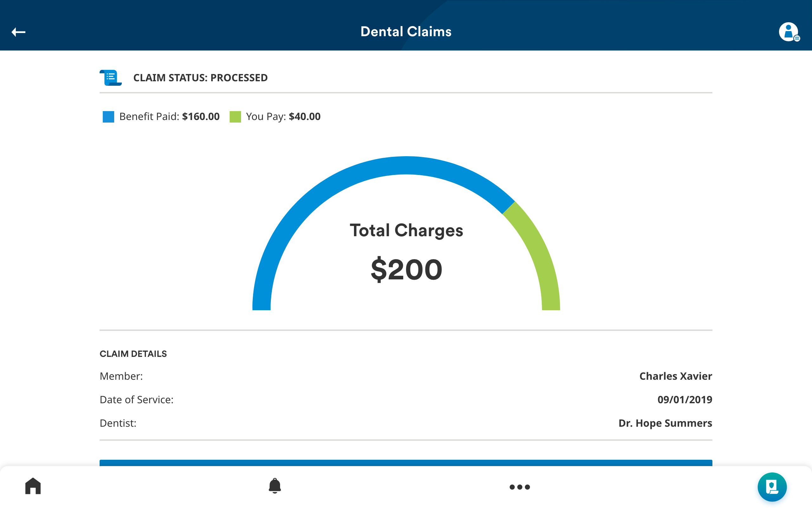Open the user profile icon
This screenshot has height=508, width=812.
[x=789, y=32]
